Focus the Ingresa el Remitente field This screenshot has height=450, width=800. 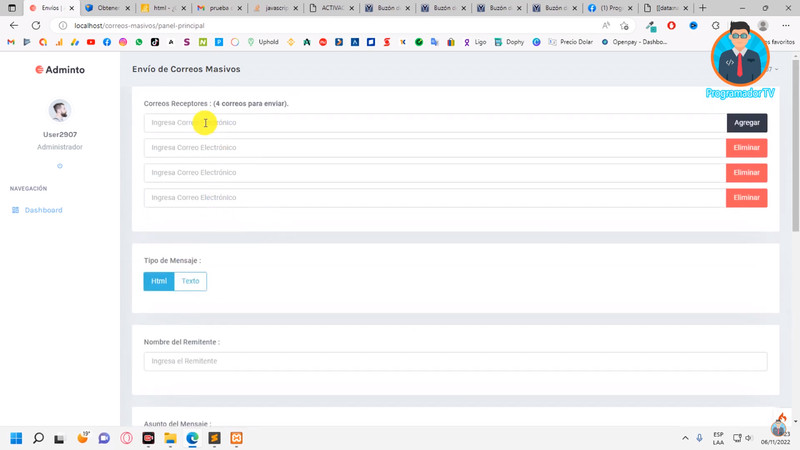(x=455, y=361)
